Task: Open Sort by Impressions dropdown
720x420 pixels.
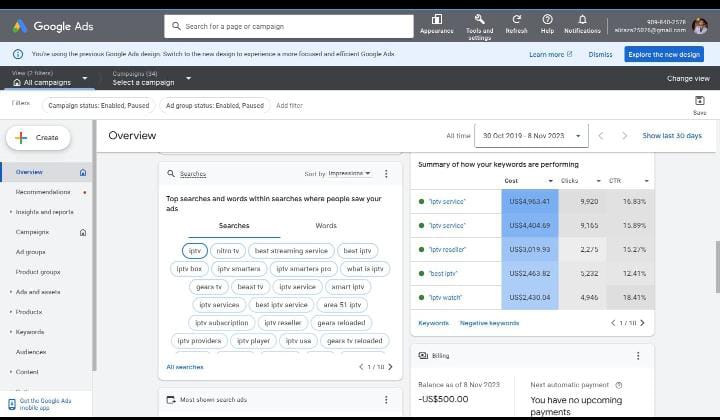Action: coord(349,174)
